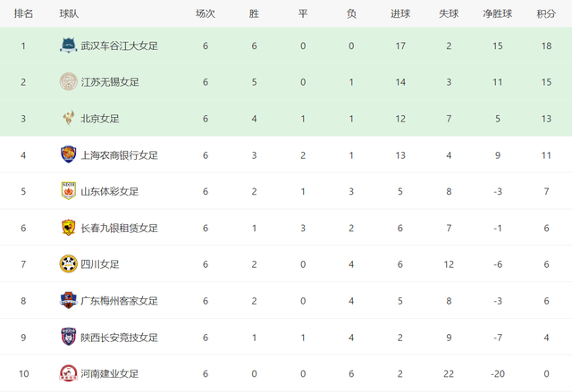Open the 武汉车谷江大女足 team name link
The width and height of the screenshot is (572, 392).
click(x=119, y=46)
